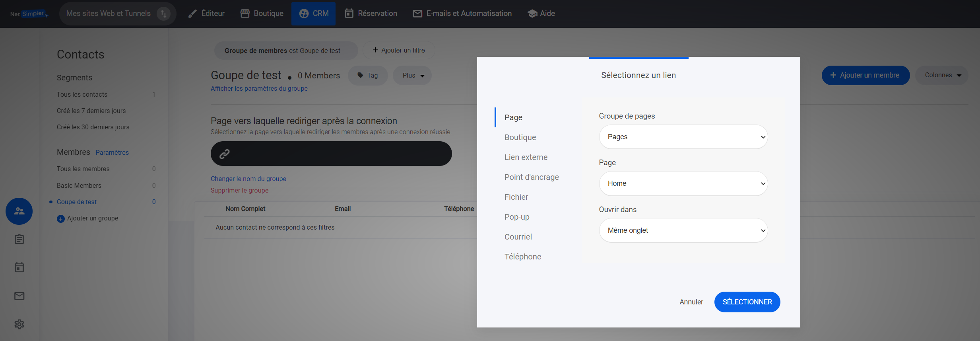This screenshot has height=341, width=980.
Task: Switch to Point d'ancrage option
Action: pos(531,177)
